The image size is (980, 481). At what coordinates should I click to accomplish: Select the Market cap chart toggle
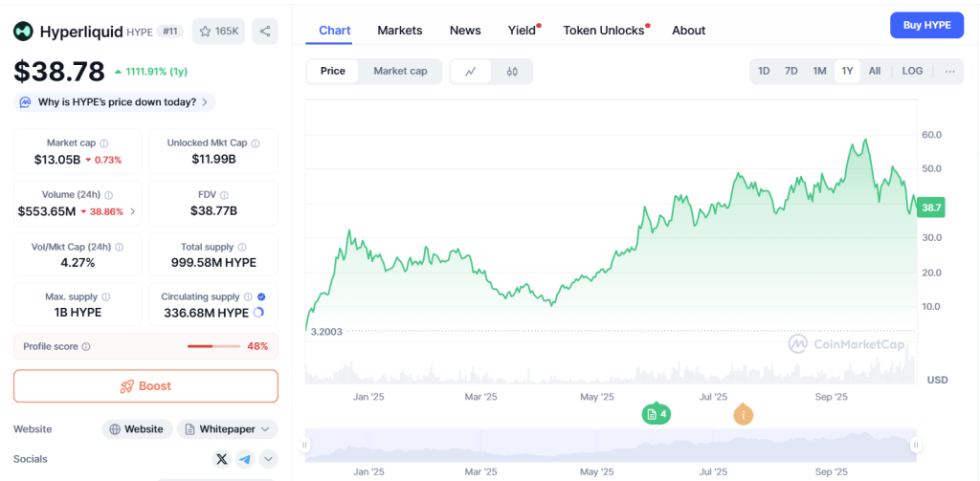[401, 71]
